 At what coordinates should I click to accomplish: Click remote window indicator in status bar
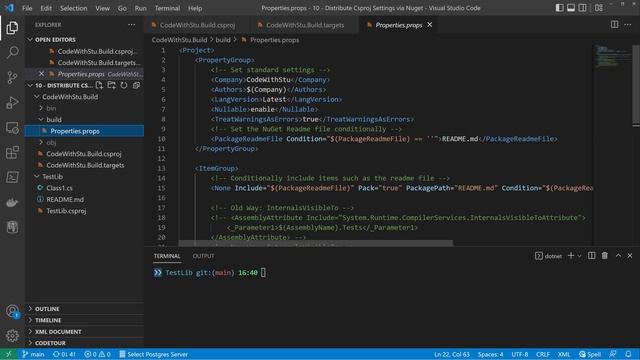(x=8, y=354)
